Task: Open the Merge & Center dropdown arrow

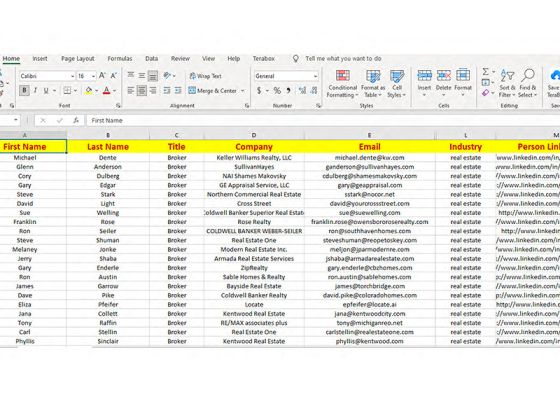Action: 243,91
